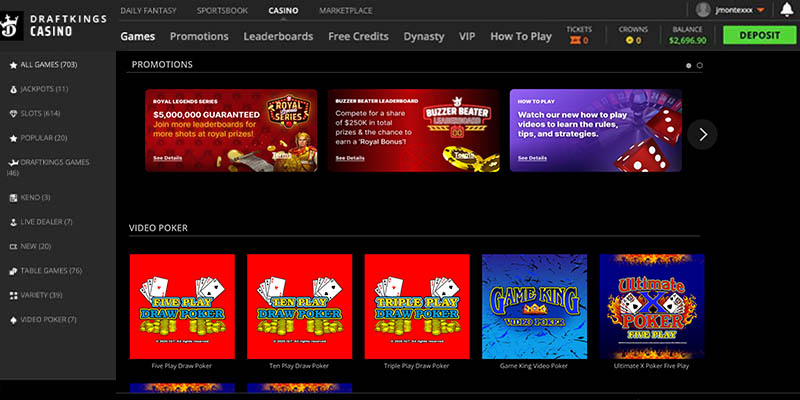Select the Casino tab
The height and width of the screenshot is (400, 800).
[283, 10]
